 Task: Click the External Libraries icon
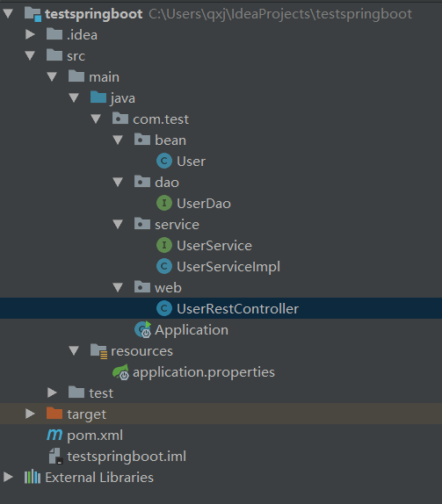coord(33,477)
